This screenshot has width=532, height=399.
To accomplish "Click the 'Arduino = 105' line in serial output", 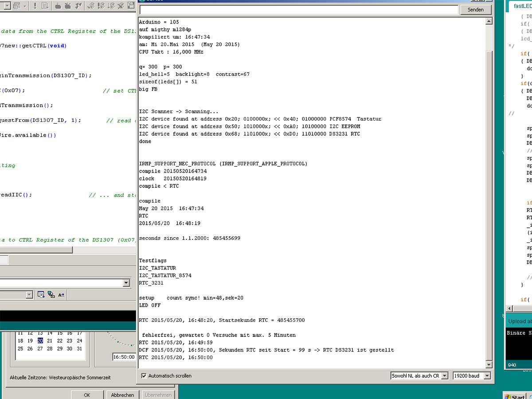I will point(159,22).
